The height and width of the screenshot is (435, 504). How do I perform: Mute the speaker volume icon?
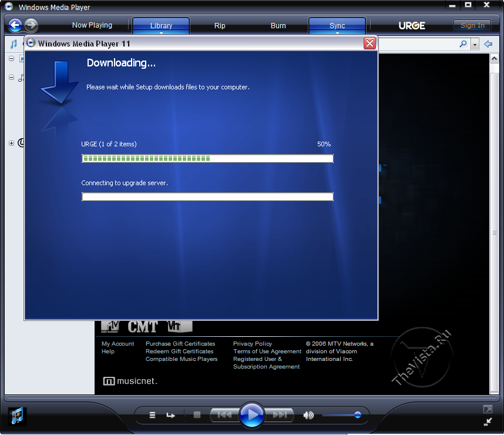pos(308,415)
